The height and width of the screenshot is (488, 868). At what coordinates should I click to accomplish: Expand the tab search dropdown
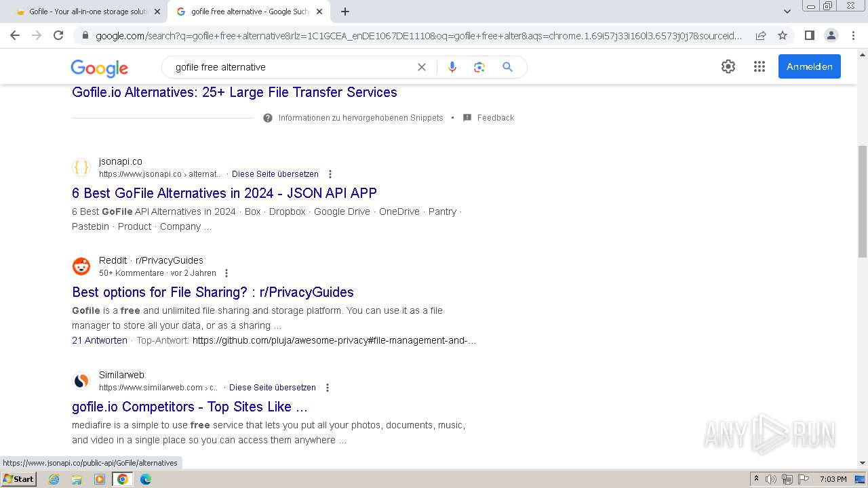(x=787, y=12)
